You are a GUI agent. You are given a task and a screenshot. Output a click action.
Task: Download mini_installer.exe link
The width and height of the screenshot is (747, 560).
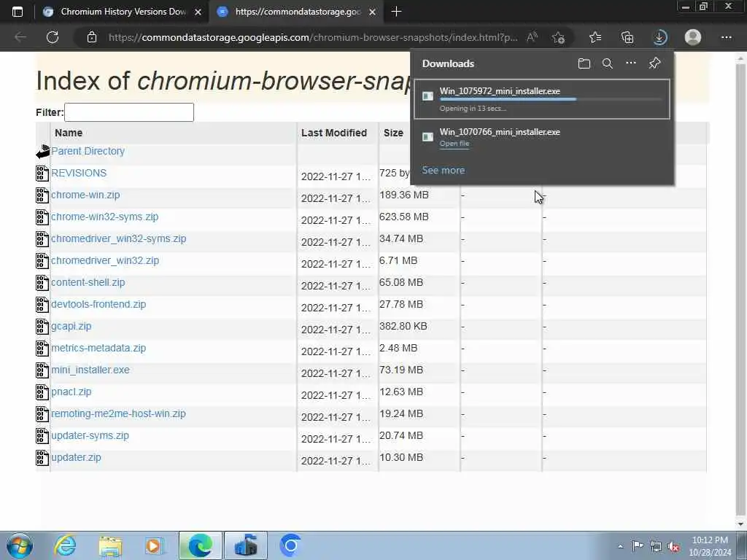coord(90,370)
